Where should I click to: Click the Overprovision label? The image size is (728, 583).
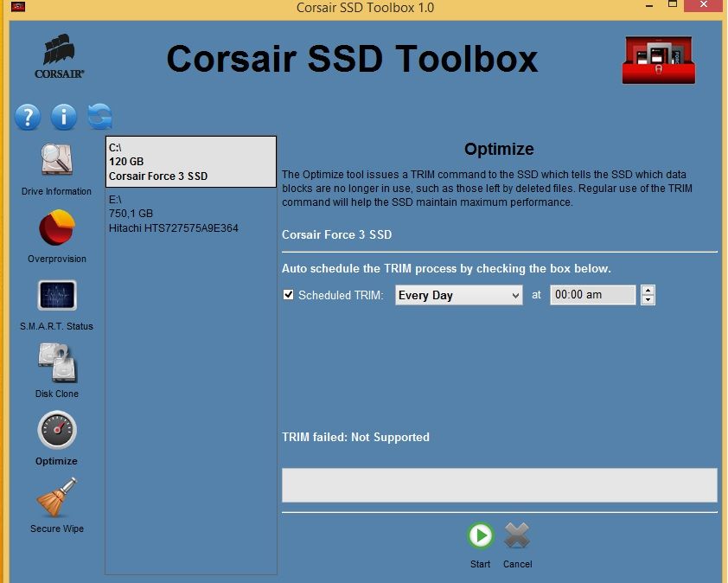pyautogui.click(x=57, y=259)
